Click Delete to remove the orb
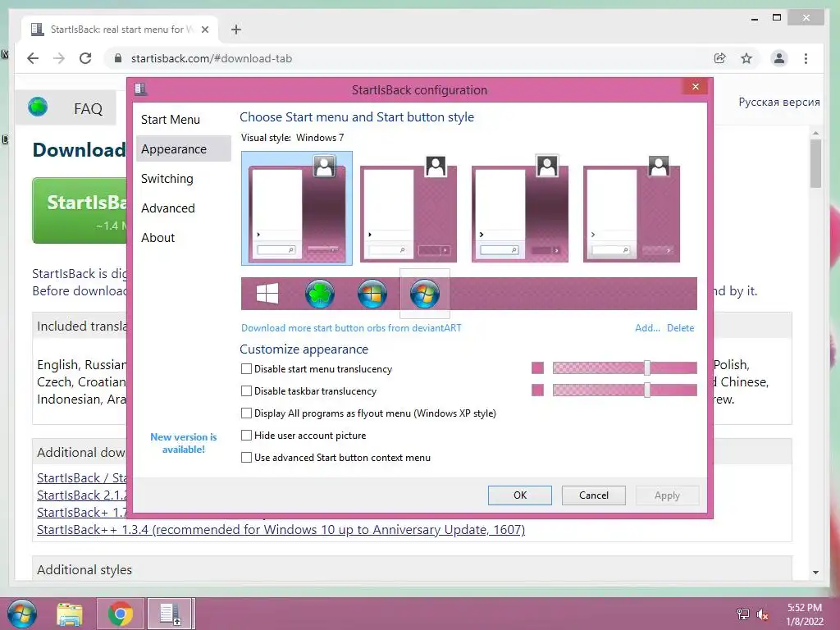The width and height of the screenshot is (840, 630). 680,328
